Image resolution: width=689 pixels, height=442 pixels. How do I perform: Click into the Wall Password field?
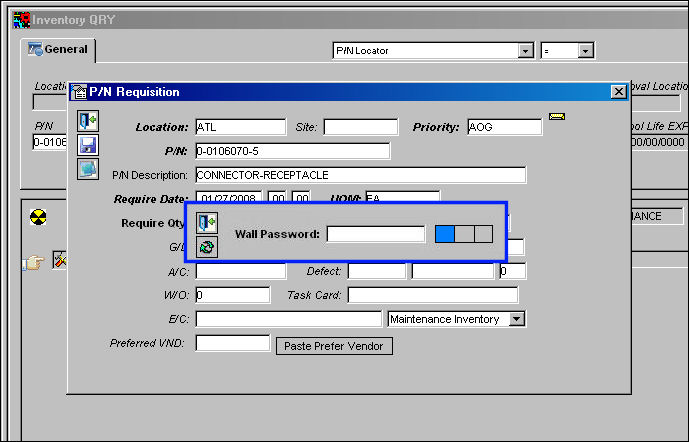click(x=376, y=234)
